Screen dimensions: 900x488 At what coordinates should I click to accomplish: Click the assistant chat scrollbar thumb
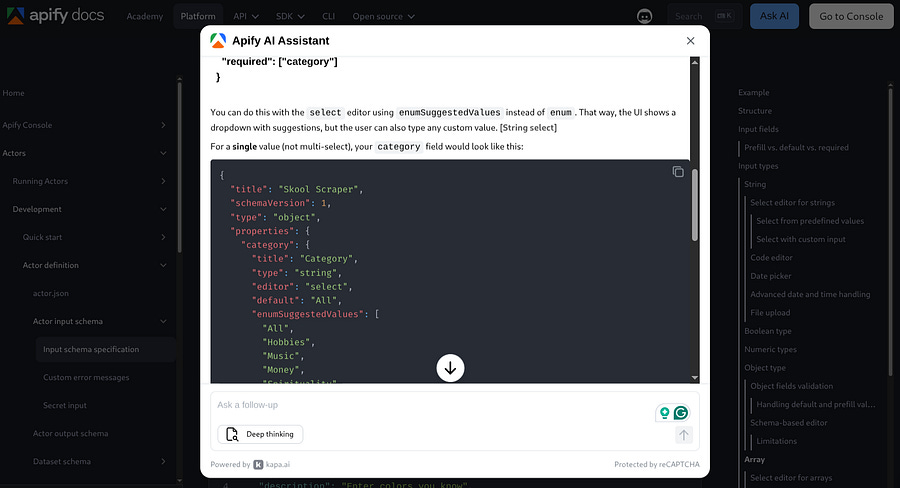pos(695,205)
